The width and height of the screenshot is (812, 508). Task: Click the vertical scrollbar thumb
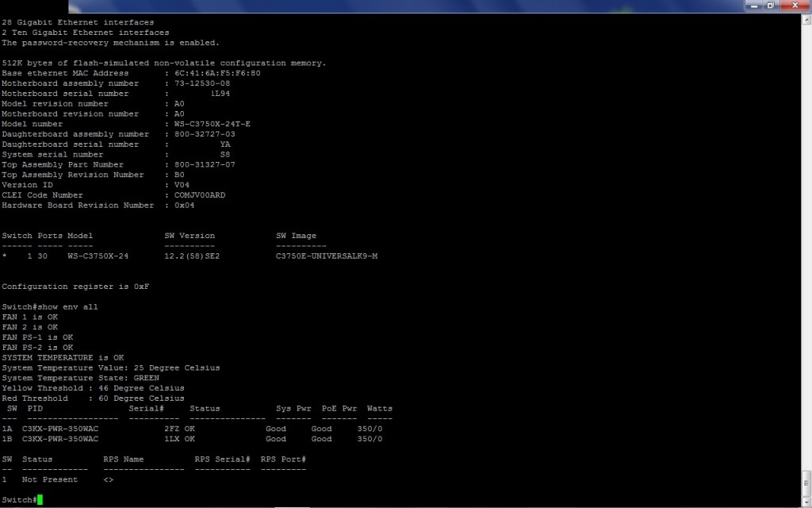coord(806,483)
